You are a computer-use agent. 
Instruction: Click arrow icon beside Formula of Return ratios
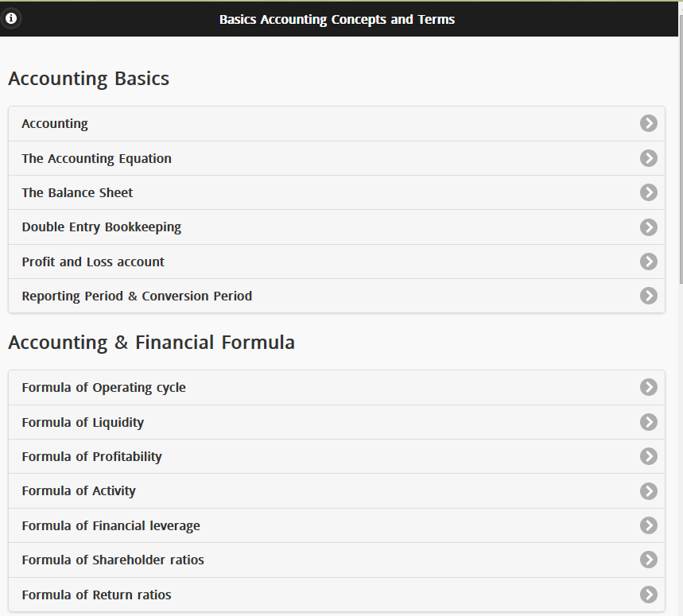(x=649, y=595)
